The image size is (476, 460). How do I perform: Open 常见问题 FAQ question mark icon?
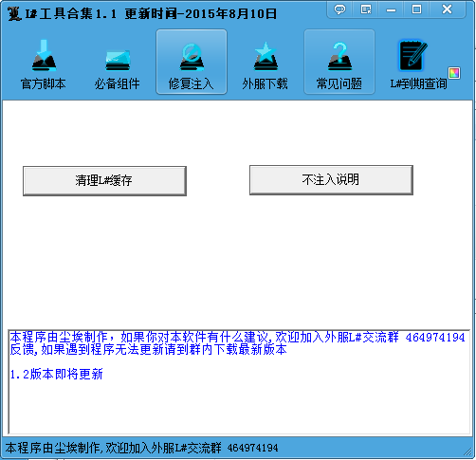pyautogui.click(x=339, y=63)
